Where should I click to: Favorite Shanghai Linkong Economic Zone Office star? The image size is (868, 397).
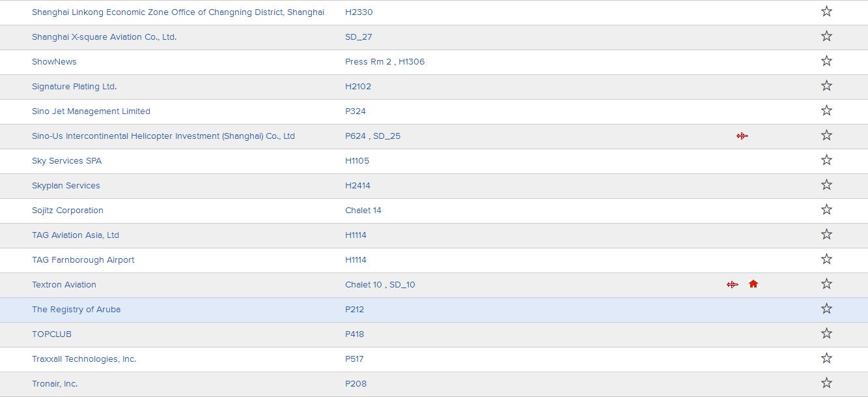826,11
